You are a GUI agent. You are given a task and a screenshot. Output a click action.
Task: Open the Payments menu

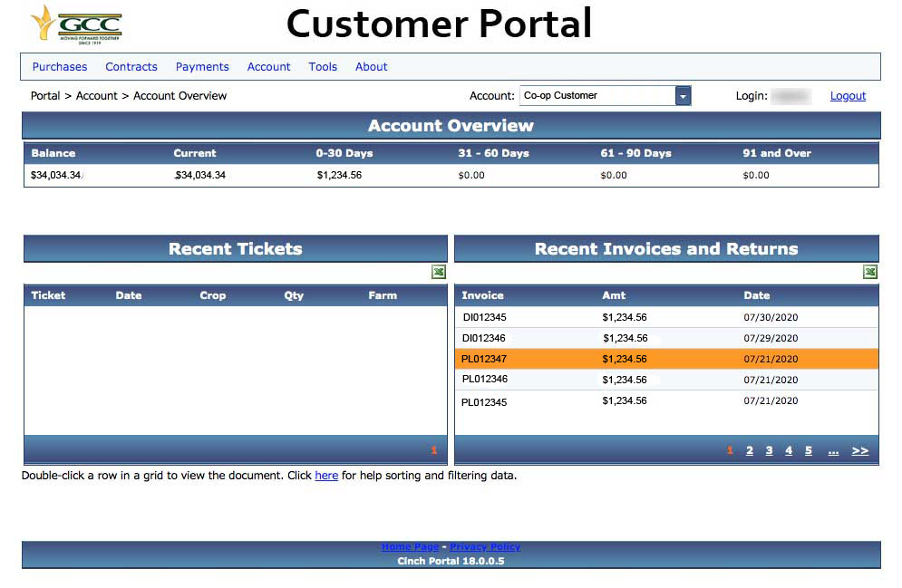pos(202,67)
